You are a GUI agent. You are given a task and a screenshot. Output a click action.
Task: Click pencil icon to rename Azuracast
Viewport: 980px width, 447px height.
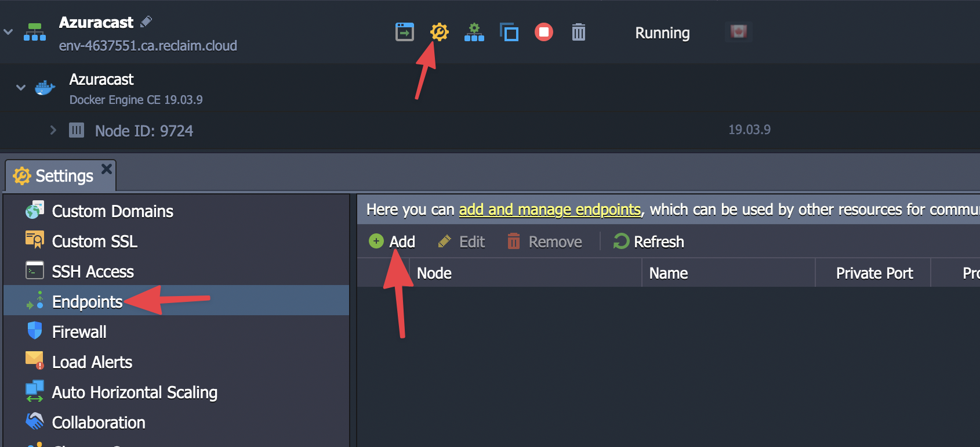tap(146, 22)
